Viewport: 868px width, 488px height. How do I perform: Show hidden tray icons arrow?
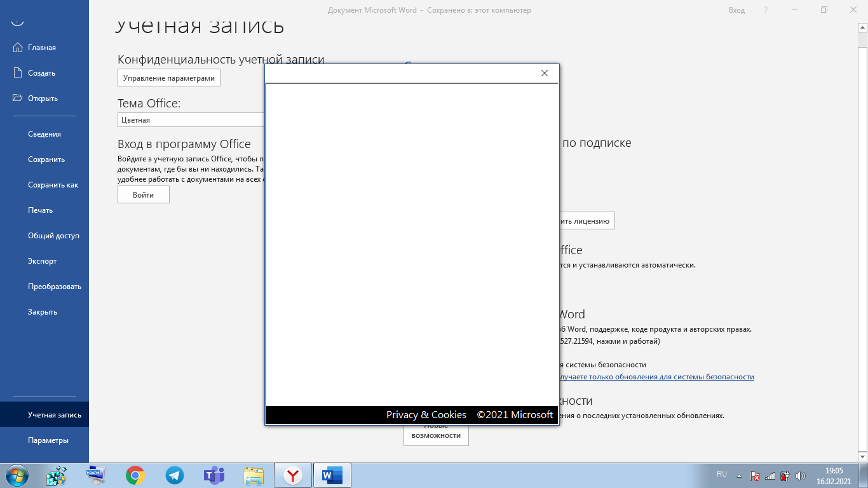(x=739, y=475)
